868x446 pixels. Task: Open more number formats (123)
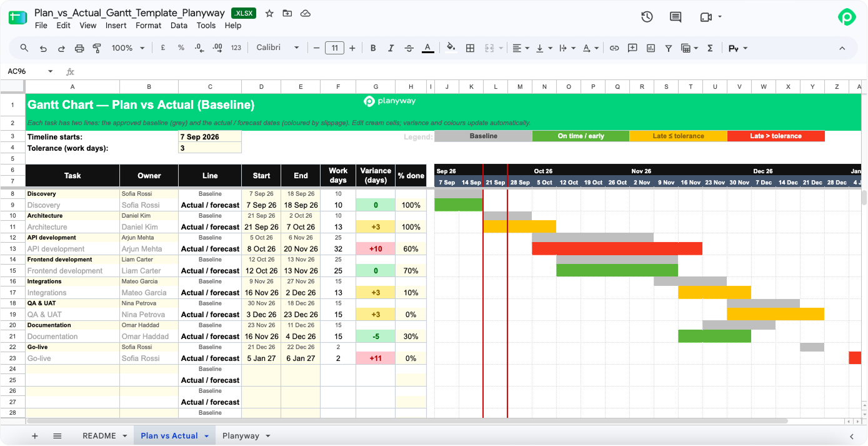pos(236,48)
